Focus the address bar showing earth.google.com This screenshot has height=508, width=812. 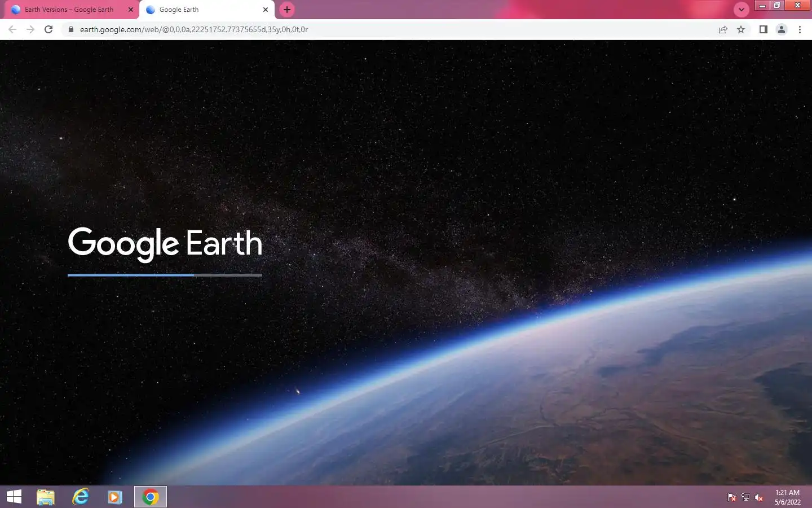click(x=389, y=29)
